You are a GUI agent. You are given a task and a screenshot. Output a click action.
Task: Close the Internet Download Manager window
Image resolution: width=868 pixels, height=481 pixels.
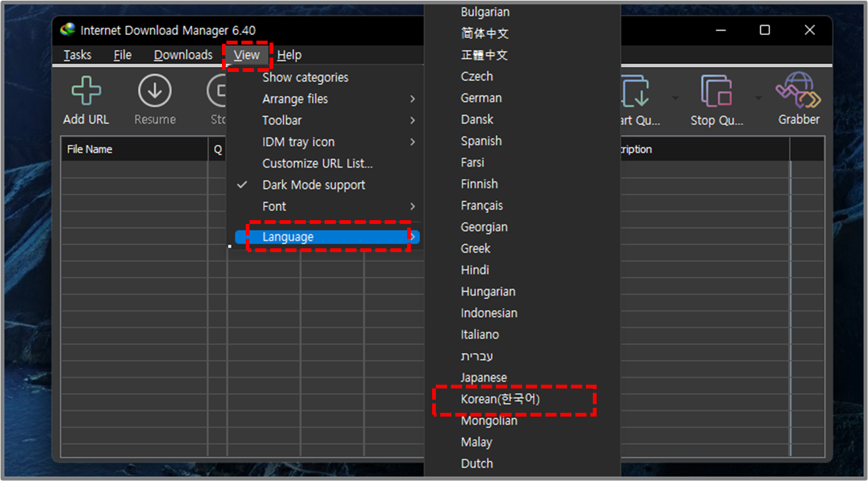point(810,30)
